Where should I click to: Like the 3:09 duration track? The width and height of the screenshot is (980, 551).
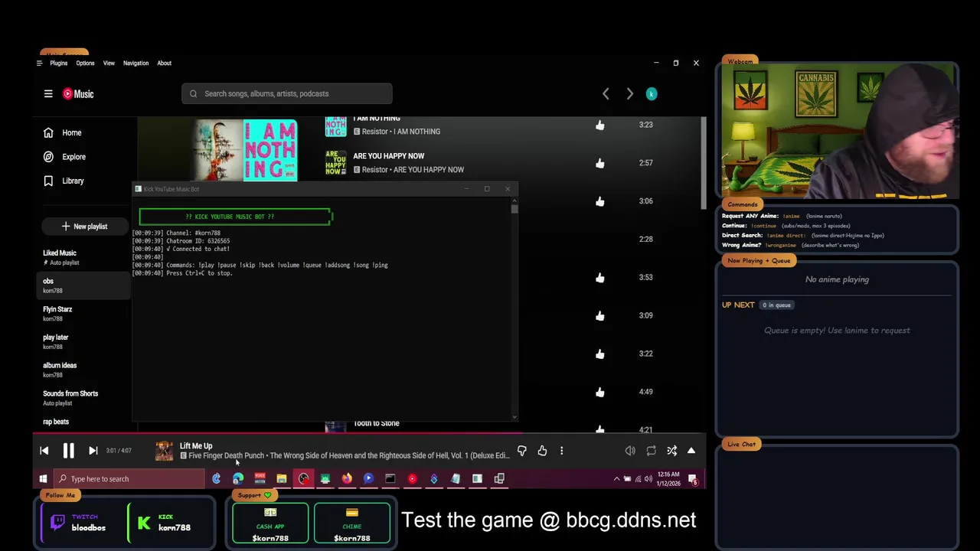pos(599,315)
